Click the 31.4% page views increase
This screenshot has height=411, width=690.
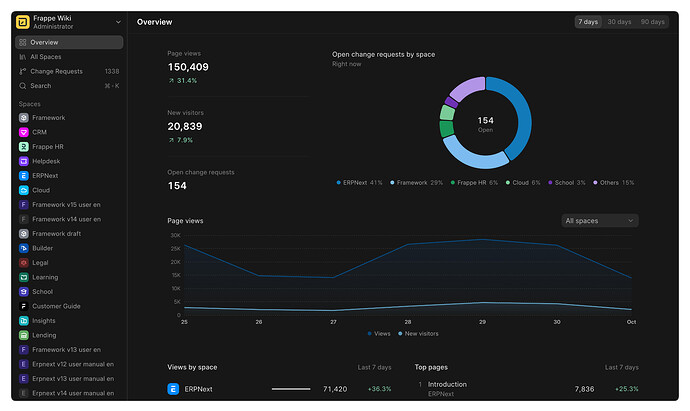pyautogui.click(x=183, y=81)
